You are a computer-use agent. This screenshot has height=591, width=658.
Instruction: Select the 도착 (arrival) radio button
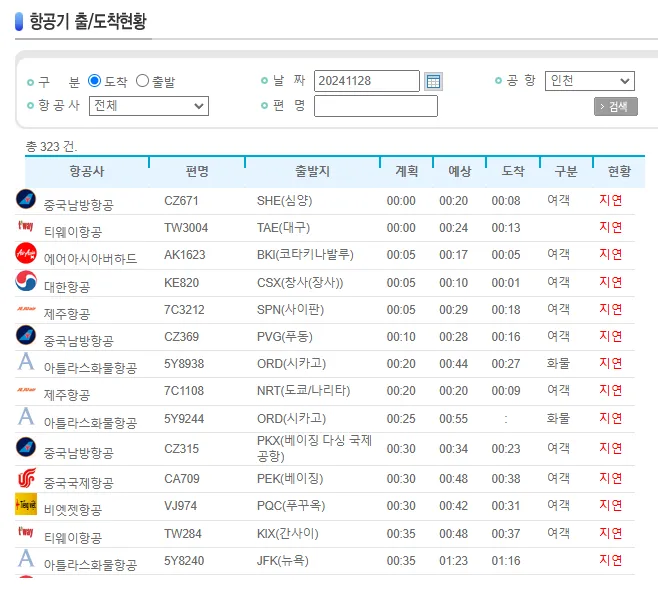point(94,81)
